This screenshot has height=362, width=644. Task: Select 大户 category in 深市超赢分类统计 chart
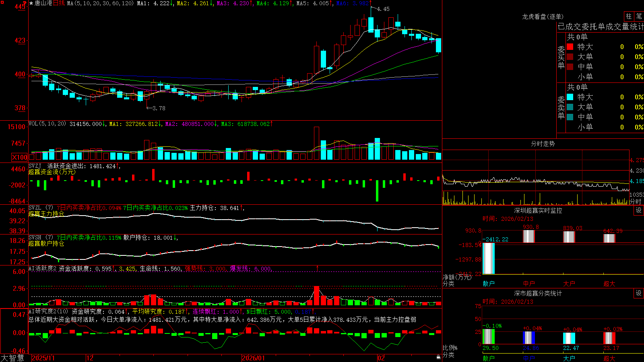[x=569, y=358]
